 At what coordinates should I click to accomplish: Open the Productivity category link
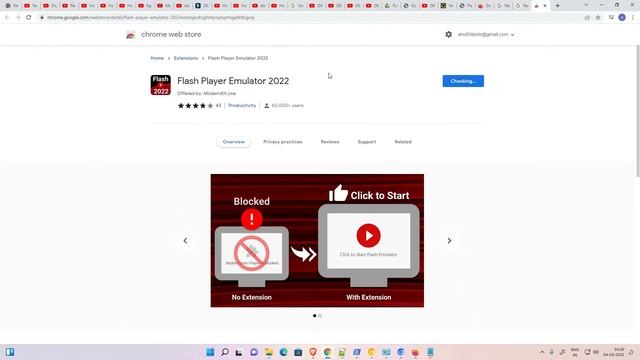coord(242,105)
